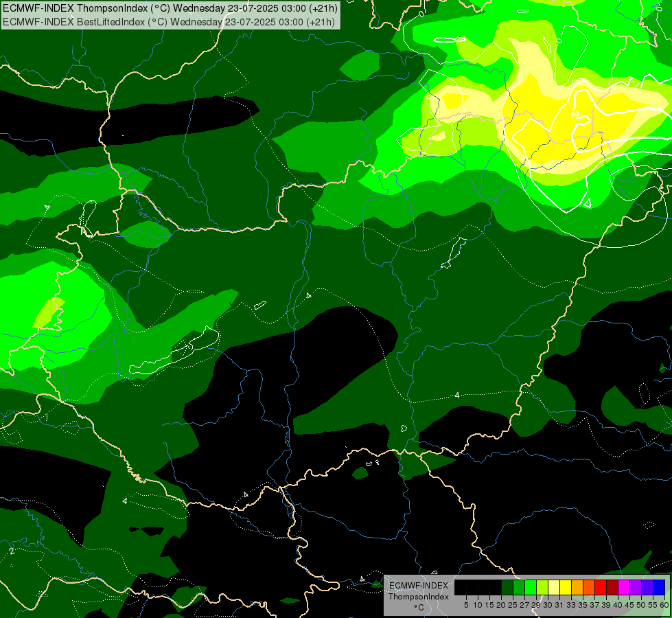The width and height of the screenshot is (672, 618).
Task: Click the ECMWF-INDEX label in the legend
Action: coord(419,586)
